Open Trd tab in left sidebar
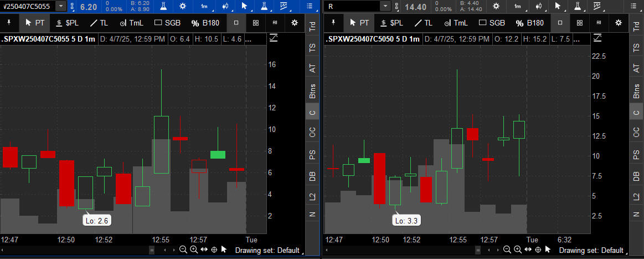The image size is (644, 259). (x=312, y=27)
